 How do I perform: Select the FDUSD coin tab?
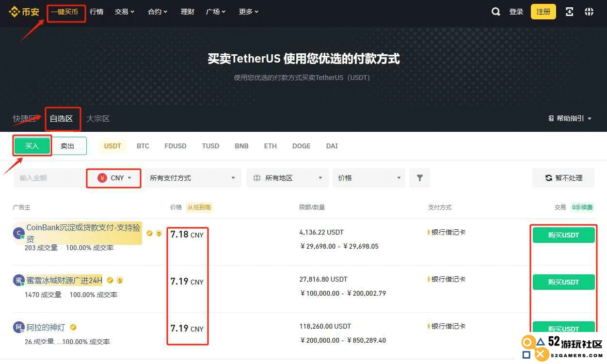[x=176, y=146]
